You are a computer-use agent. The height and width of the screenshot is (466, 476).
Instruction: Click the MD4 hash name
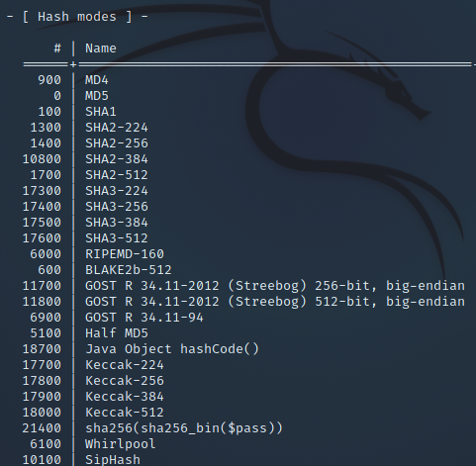click(x=97, y=80)
